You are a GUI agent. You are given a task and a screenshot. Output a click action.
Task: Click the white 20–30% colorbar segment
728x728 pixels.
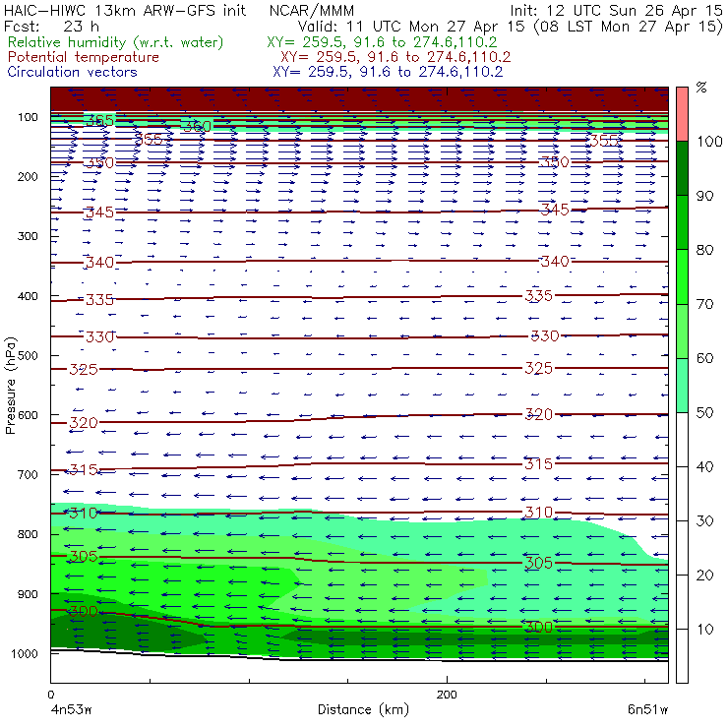tap(682, 548)
